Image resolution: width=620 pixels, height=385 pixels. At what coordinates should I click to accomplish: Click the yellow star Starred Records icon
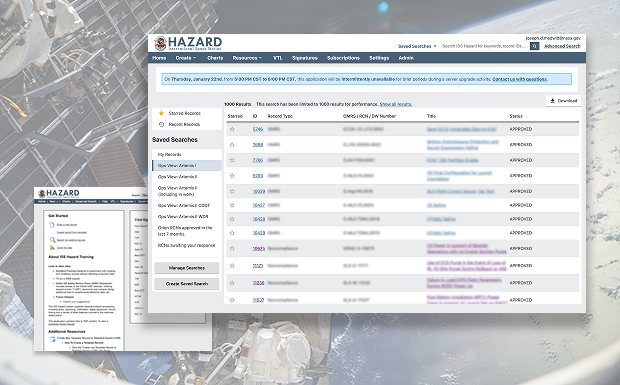[x=161, y=113]
